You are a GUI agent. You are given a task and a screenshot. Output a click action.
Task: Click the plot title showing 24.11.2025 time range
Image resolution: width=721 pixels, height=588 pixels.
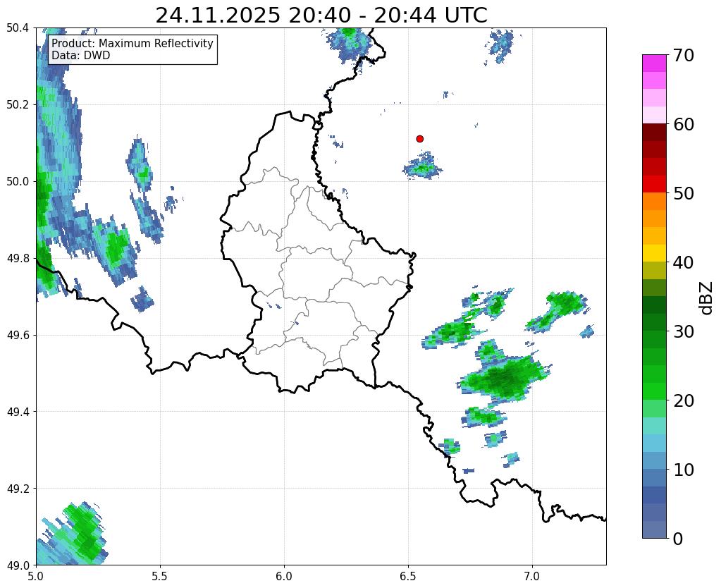321,15
